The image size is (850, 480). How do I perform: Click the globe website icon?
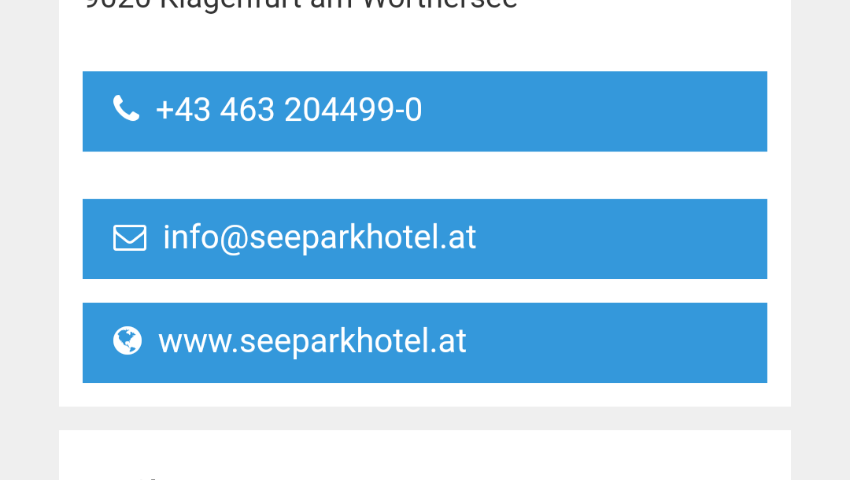127,341
